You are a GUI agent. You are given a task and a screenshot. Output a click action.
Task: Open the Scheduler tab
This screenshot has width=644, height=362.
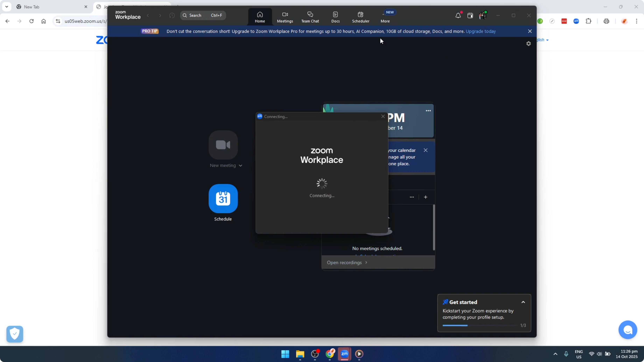(360, 17)
